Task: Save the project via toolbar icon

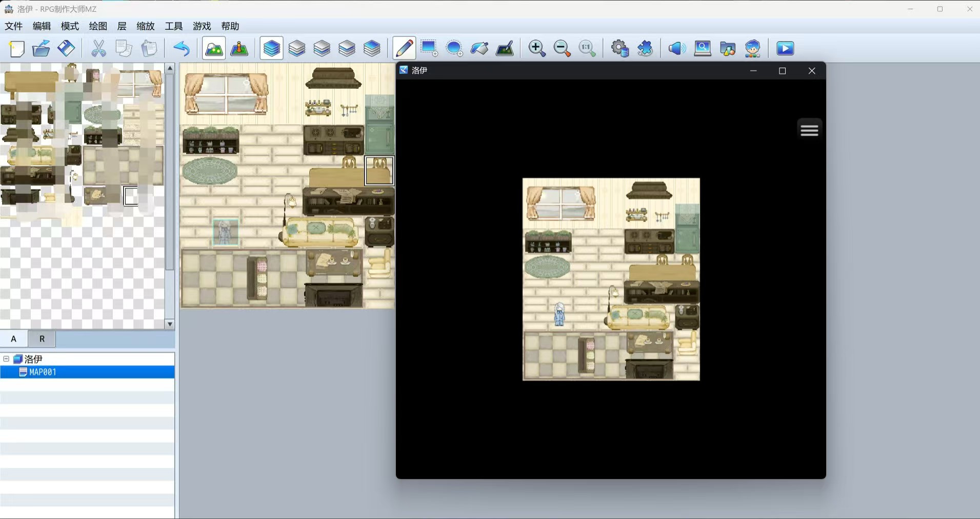Action: click(66, 49)
